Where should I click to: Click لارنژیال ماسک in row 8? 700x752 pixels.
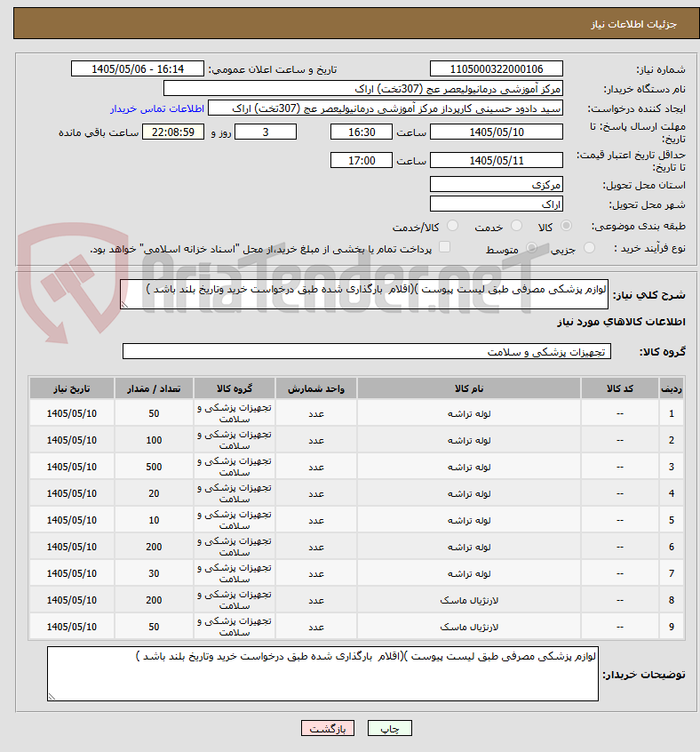pyautogui.click(x=469, y=601)
